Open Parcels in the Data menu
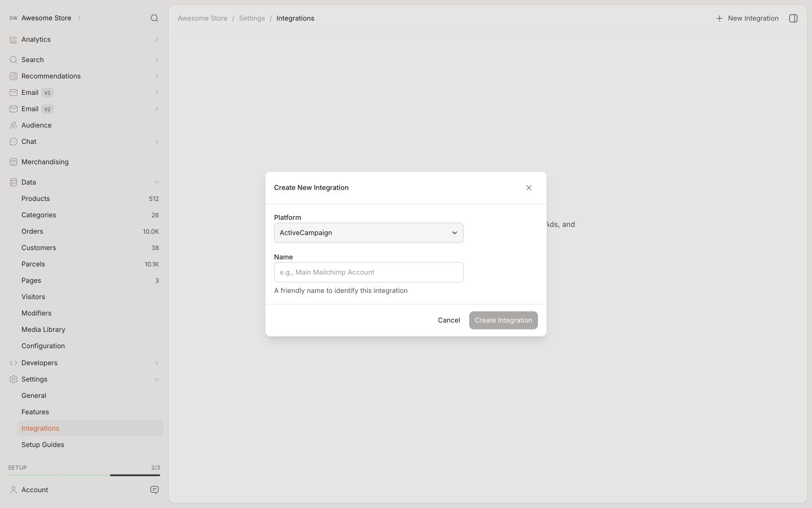The width and height of the screenshot is (812, 508). 90,264
